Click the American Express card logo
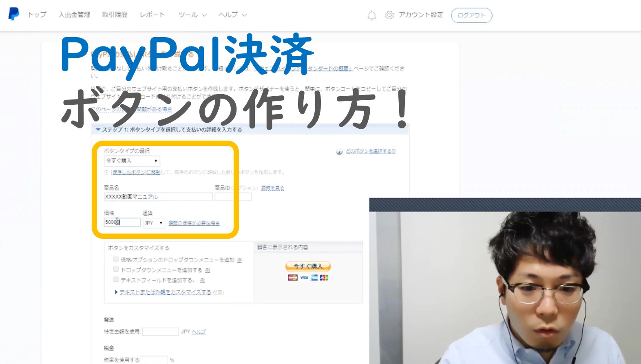The width and height of the screenshot is (641, 364). pyautogui.click(x=314, y=278)
